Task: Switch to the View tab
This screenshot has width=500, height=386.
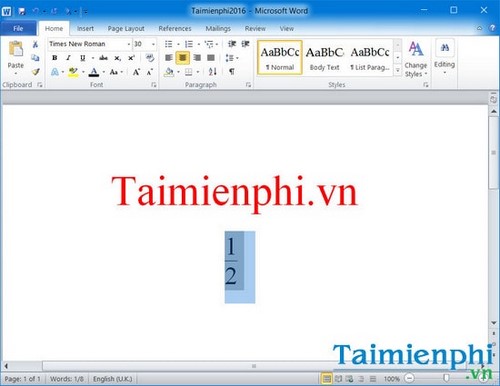Action: pyautogui.click(x=287, y=29)
